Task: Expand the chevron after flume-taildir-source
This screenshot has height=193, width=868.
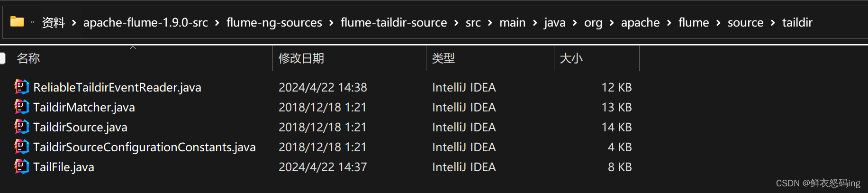Action: tap(456, 23)
